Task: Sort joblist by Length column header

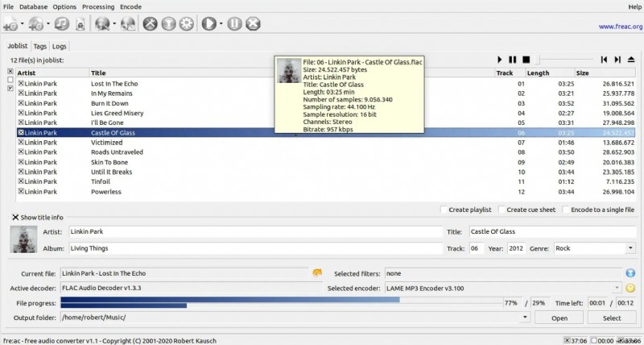Action: coord(551,73)
